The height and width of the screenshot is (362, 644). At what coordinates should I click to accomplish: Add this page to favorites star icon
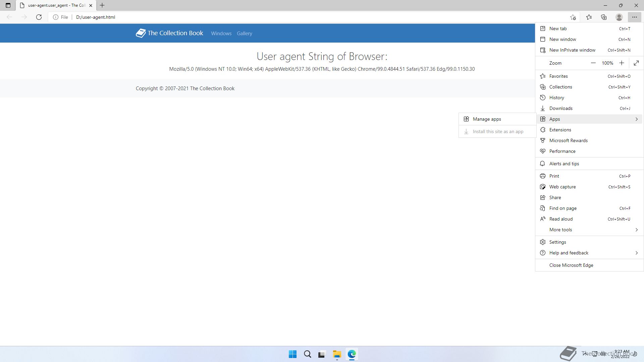point(573,17)
